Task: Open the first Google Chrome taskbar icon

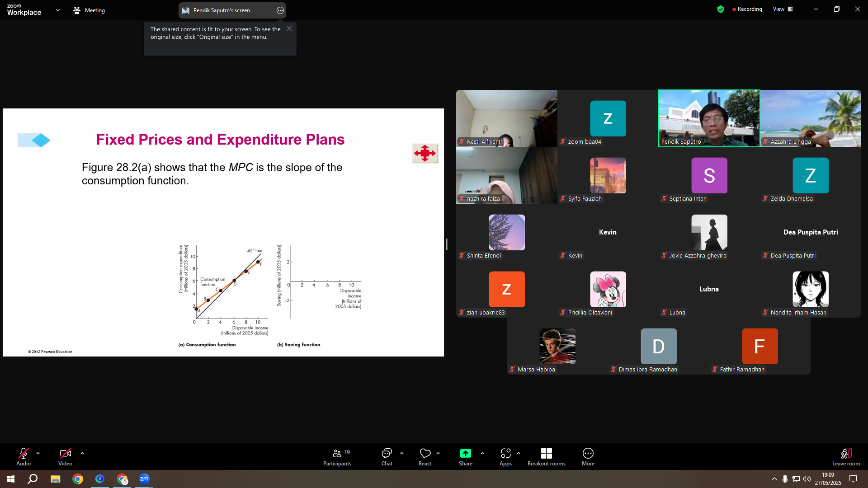Action: click(78, 479)
